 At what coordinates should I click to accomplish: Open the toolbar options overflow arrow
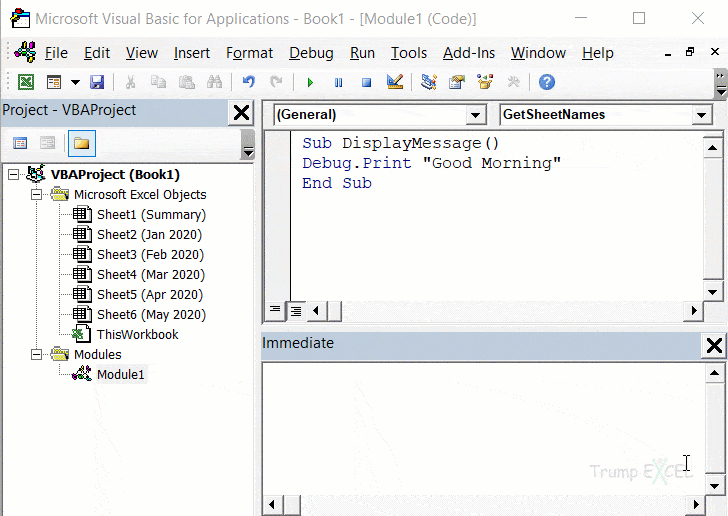[x=720, y=83]
